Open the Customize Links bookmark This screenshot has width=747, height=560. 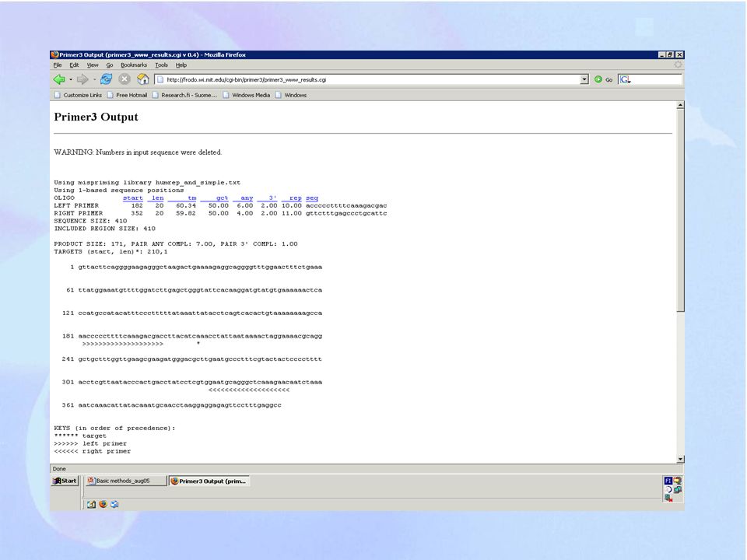pyautogui.click(x=78, y=95)
